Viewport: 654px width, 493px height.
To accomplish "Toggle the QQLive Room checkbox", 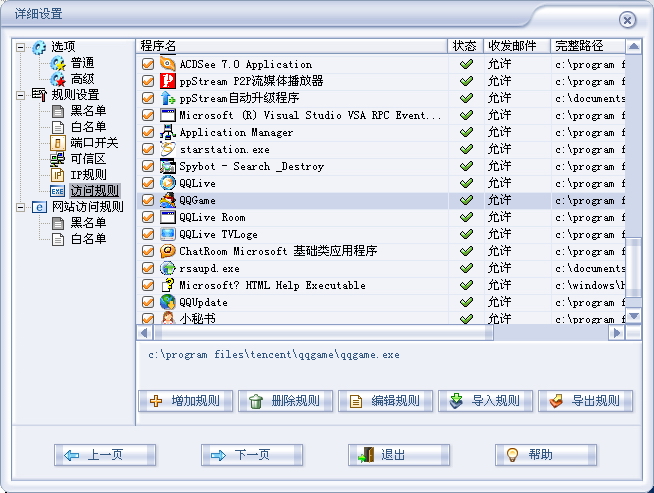I will tap(148, 217).
